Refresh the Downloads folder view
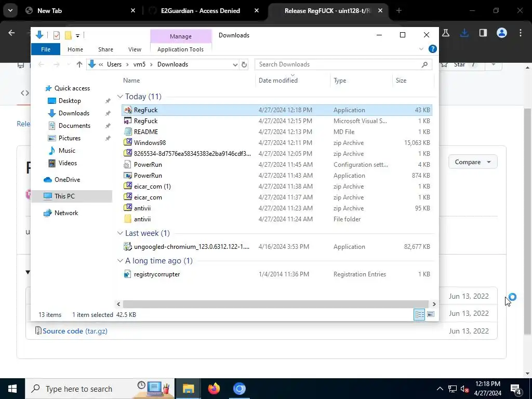Image resolution: width=532 pixels, height=399 pixels. point(244,64)
